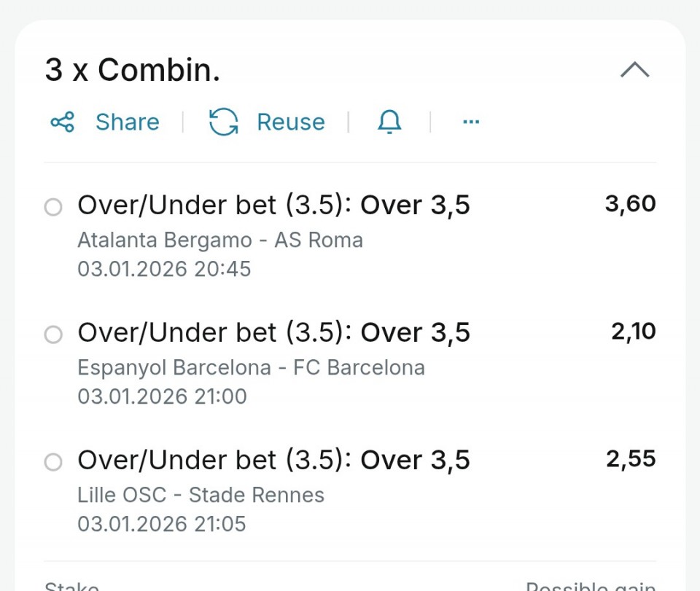Click the share network icon

coord(63,122)
